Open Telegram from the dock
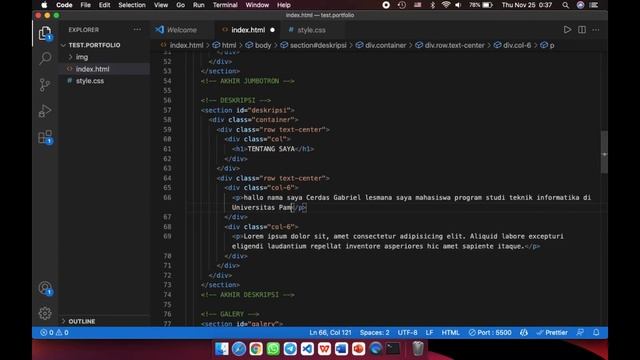640x360 pixels. 290,349
